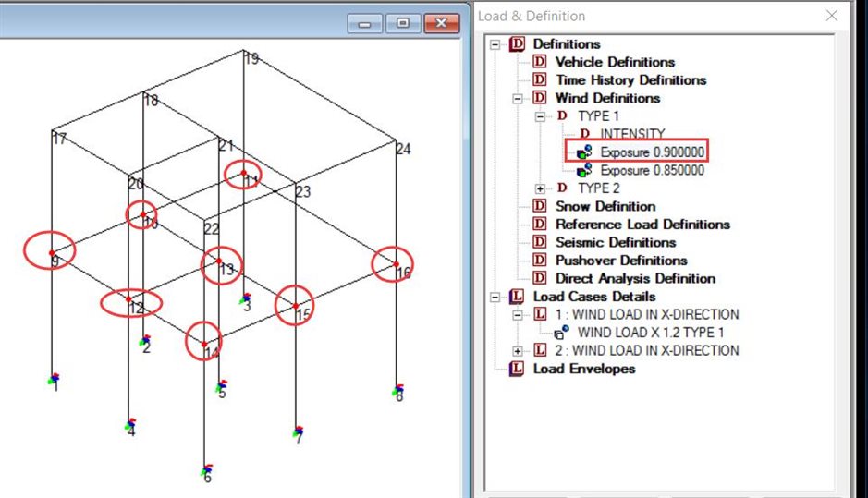The image size is (868, 498).
Task: Collapse the Wind Definitions node
Action: (x=519, y=98)
